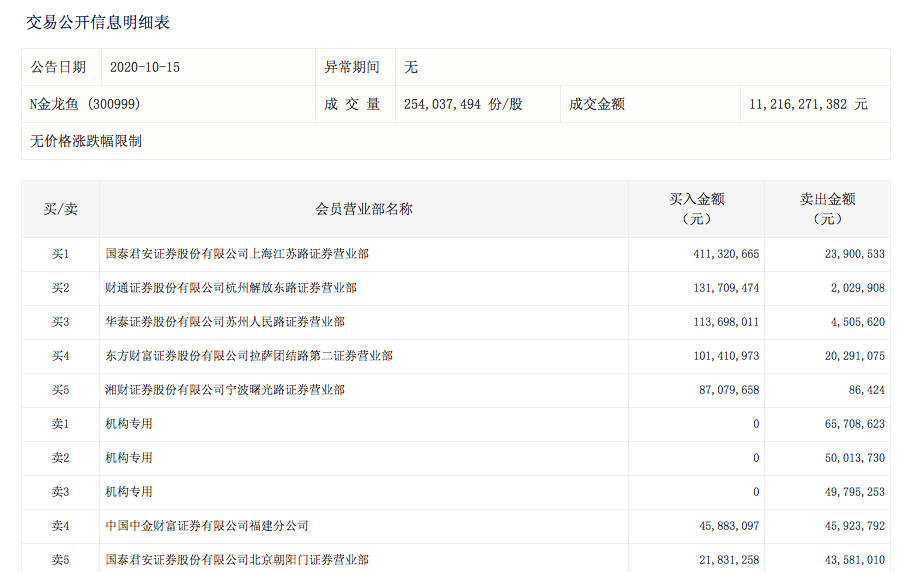Select buy amount 411,320,665
This screenshot has height=572, width=902.
tap(726, 254)
